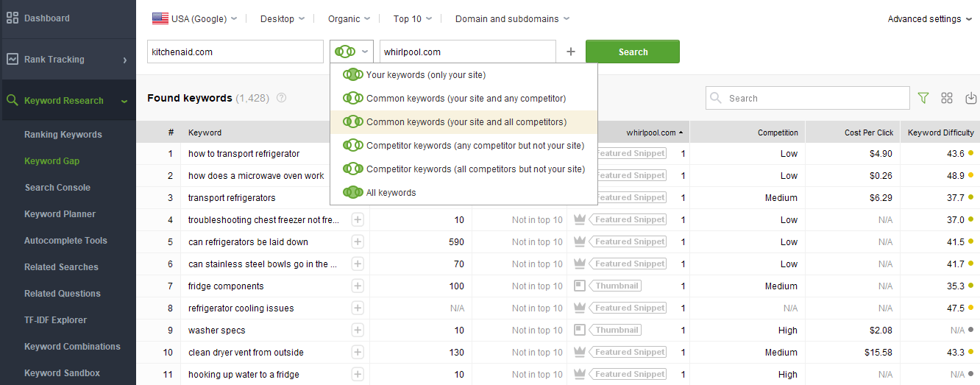
Task: Select the All keywords option
Action: click(464, 192)
